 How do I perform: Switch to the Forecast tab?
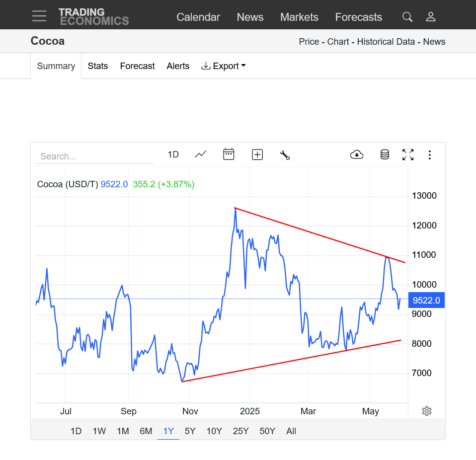pyautogui.click(x=137, y=66)
